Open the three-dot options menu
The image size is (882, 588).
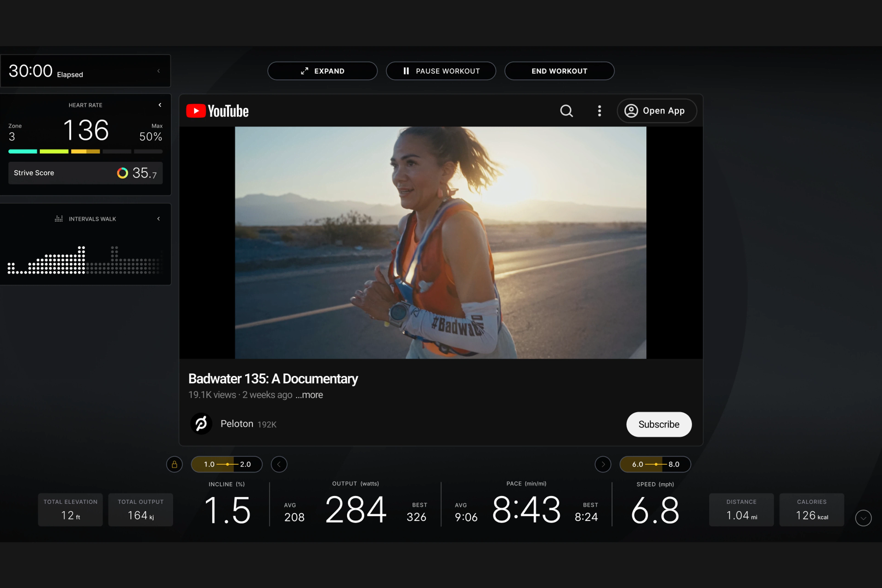(x=599, y=111)
